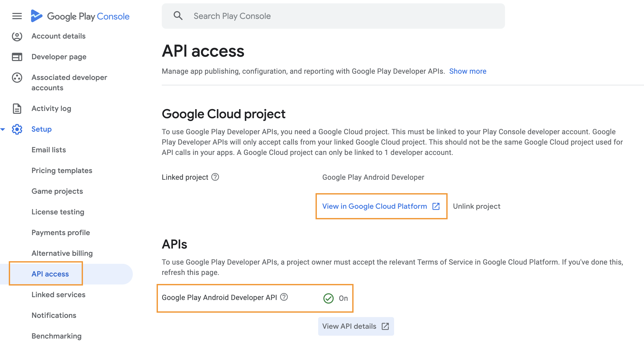644x345 pixels.
Task: Click the Developer page icon
Action: click(17, 57)
